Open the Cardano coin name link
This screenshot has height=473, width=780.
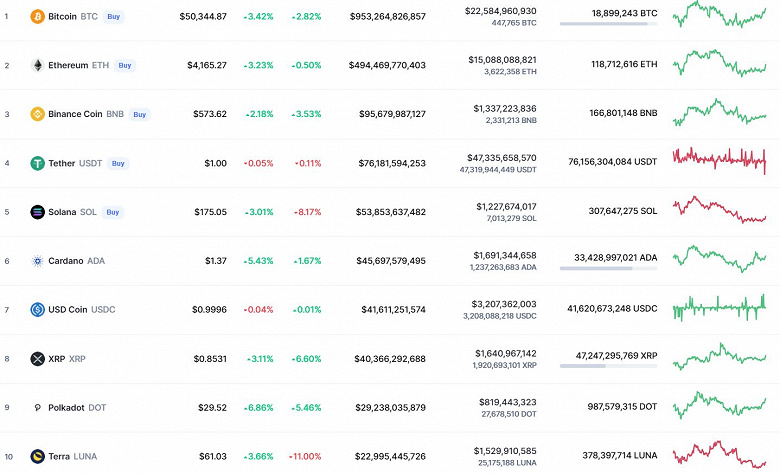pyautogui.click(x=65, y=261)
